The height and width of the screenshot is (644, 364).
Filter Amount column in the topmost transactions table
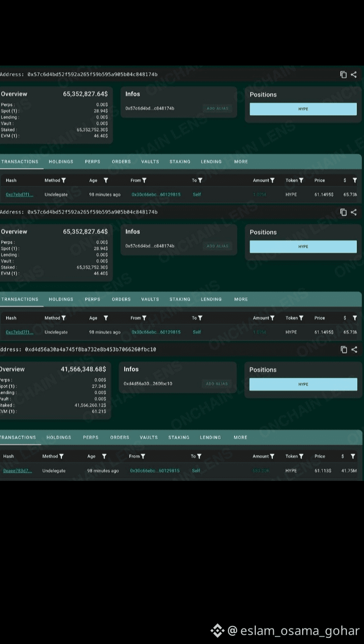click(272, 180)
